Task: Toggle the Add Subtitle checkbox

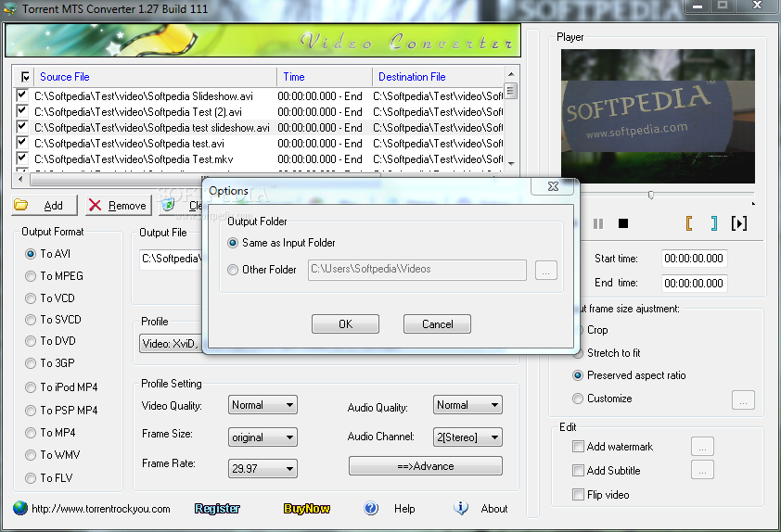Action: pos(578,470)
